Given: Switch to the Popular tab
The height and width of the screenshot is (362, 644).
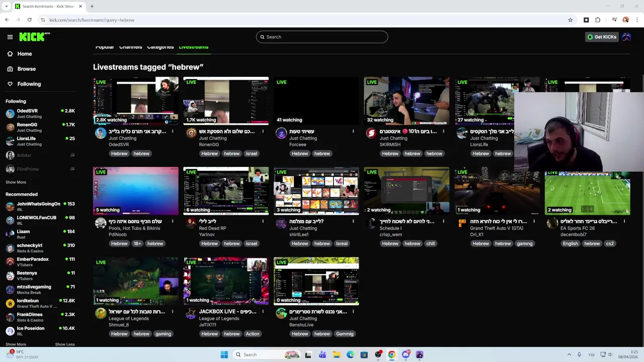Looking at the screenshot, I should pyautogui.click(x=105, y=47).
